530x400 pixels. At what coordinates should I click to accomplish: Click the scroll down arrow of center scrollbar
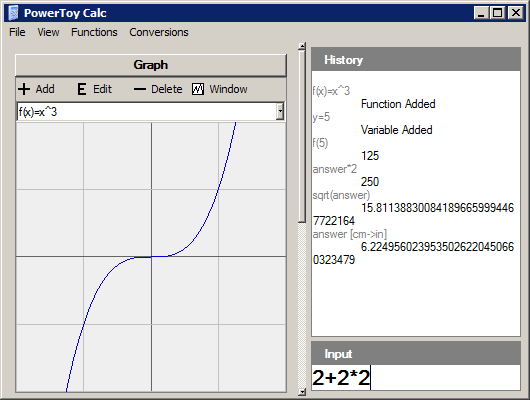tap(302, 392)
